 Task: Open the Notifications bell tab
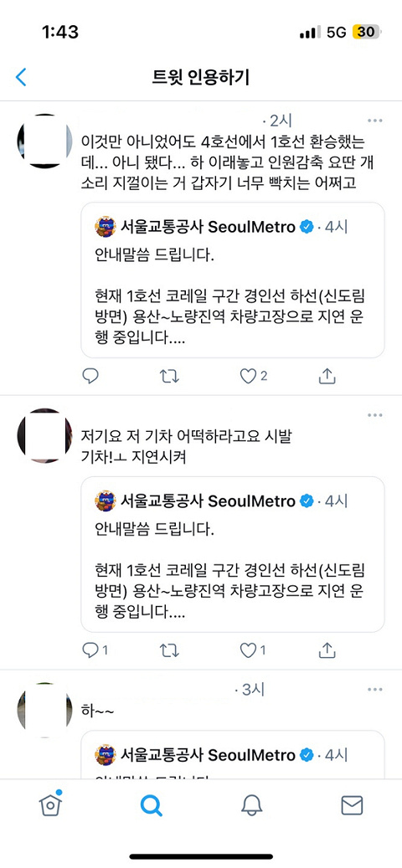pos(251,805)
